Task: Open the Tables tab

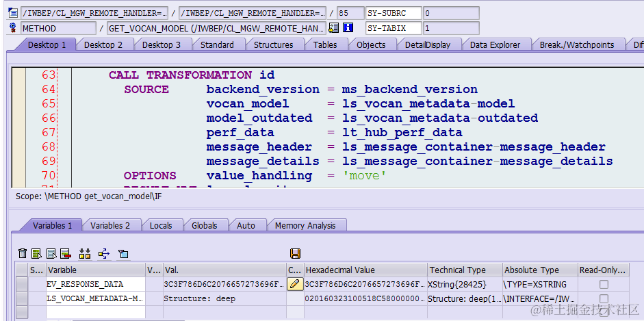Action: coord(325,44)
